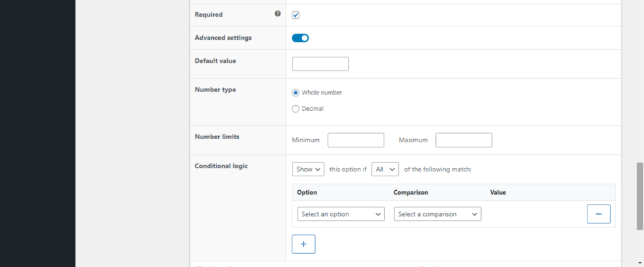Click the Conditional logic row label

(x=221, y=166)
